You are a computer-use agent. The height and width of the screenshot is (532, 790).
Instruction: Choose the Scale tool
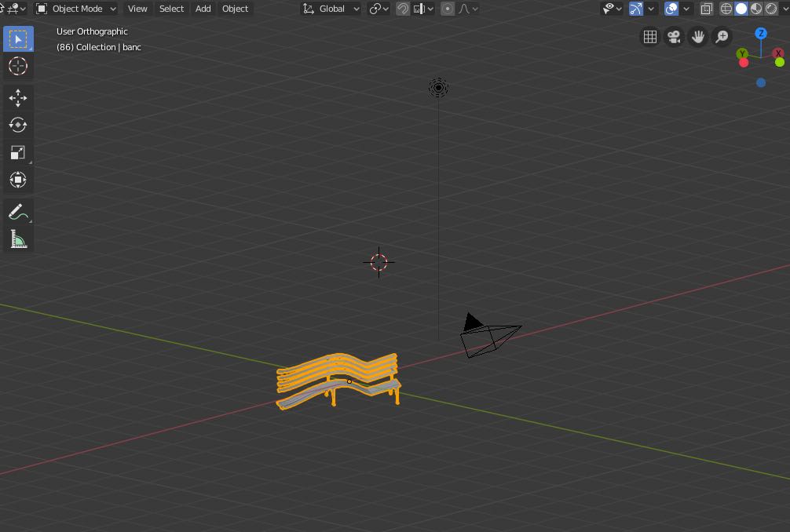point(17,153)
